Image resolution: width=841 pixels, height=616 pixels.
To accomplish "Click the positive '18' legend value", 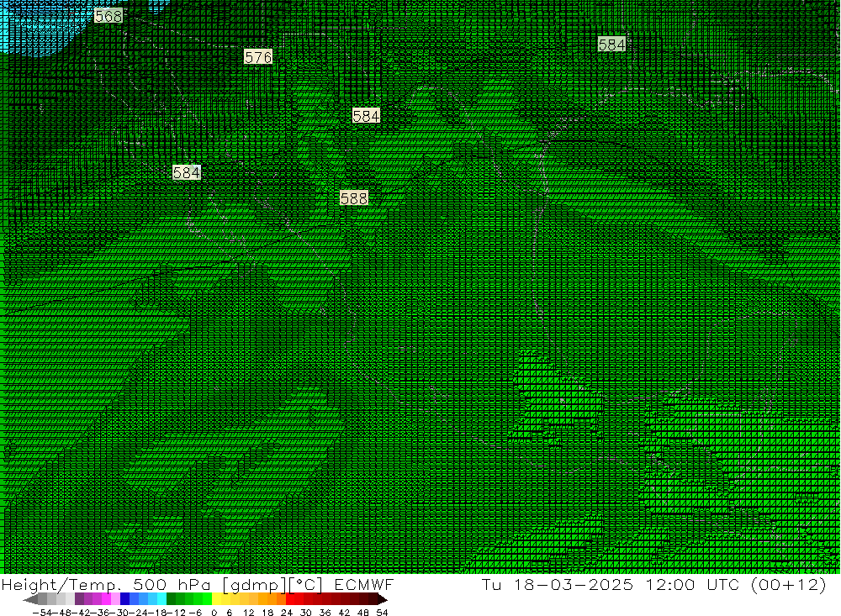I will pos(267,613).
